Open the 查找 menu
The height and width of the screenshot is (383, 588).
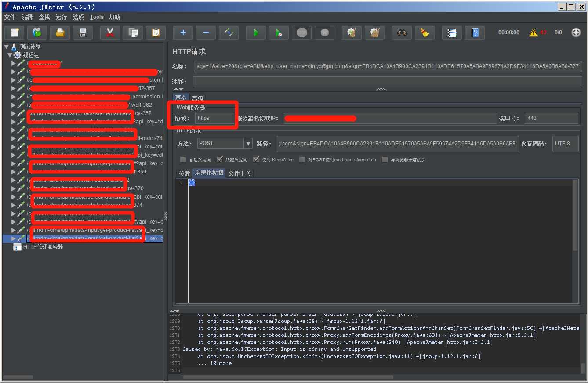44,17
